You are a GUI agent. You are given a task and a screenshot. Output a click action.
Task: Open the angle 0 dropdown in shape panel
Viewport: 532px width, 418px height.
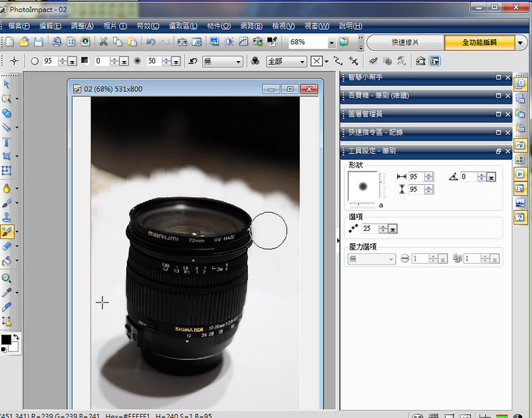tap(491, 177)
